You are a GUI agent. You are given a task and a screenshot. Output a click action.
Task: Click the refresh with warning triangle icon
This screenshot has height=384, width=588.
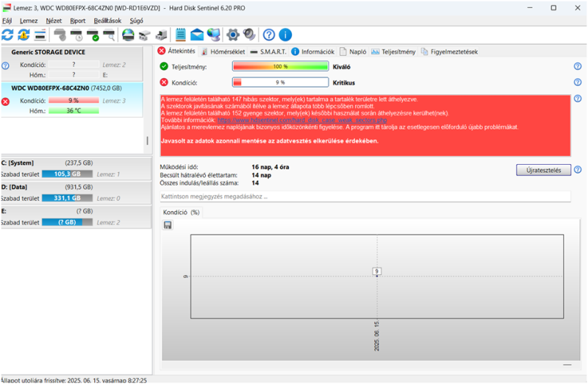pos(24,35)
